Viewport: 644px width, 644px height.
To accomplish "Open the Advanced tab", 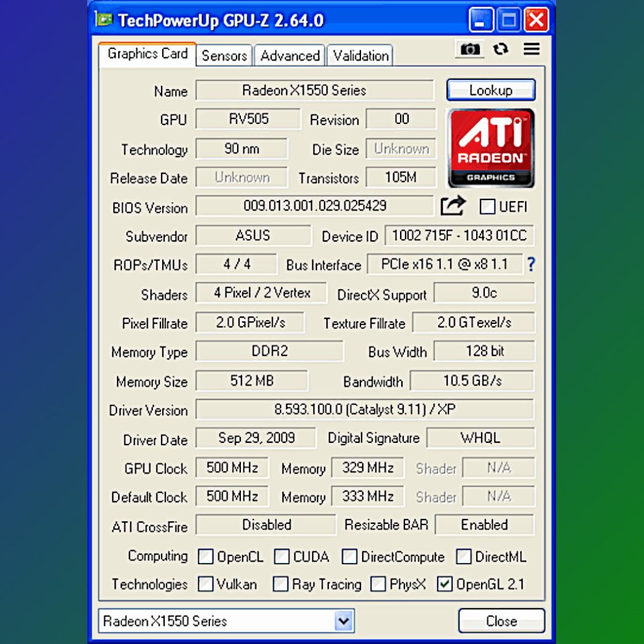I will [x=290, y=55].
